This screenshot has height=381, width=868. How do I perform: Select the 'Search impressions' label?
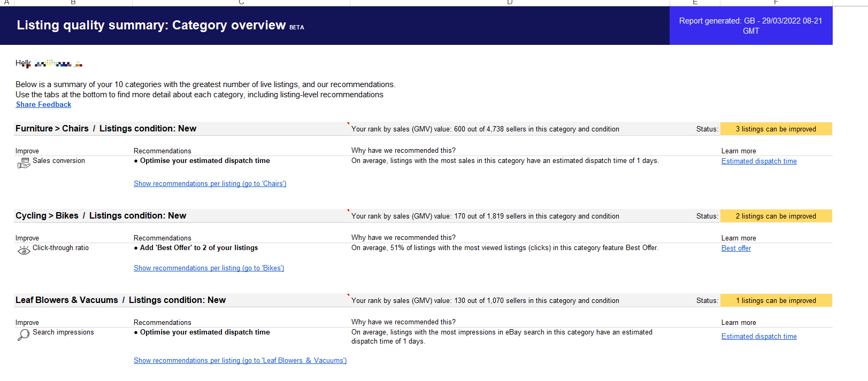point(63,332)
